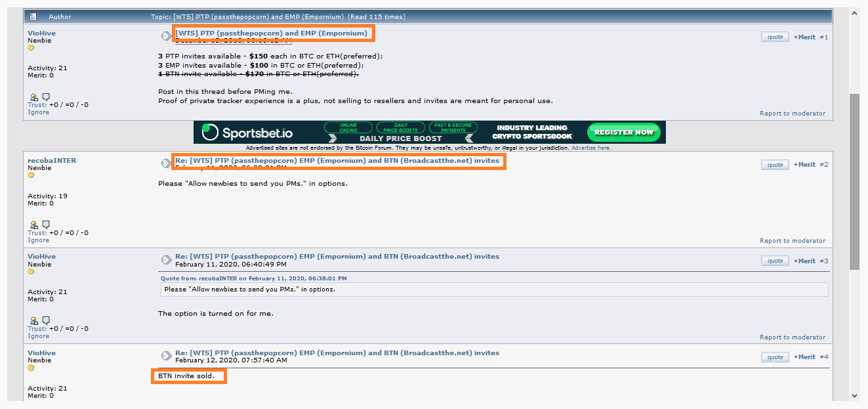Click the message icon on post #4
This screenshot has width=868, height=409.
(166, 356)
